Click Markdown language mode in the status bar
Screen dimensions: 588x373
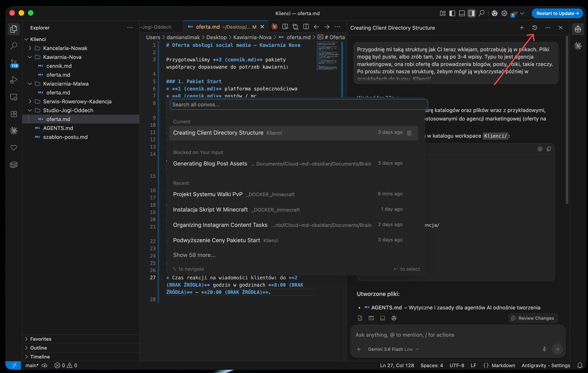(503, 365)
